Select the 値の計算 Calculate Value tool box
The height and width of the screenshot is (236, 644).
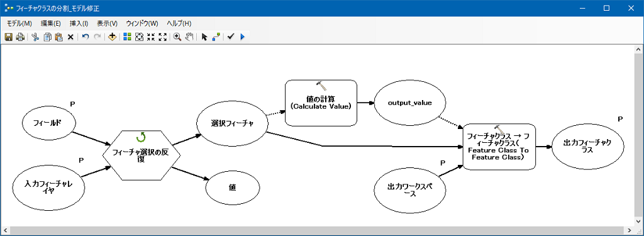tap(321, 103)
